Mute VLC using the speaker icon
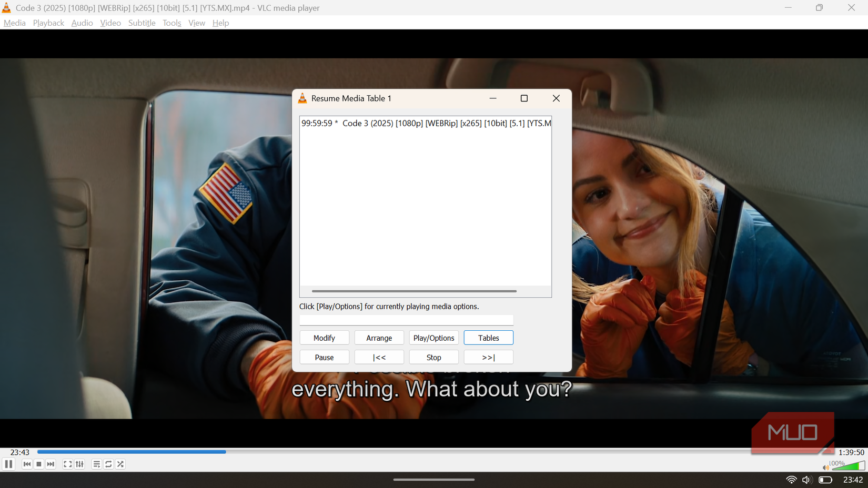 825,467
